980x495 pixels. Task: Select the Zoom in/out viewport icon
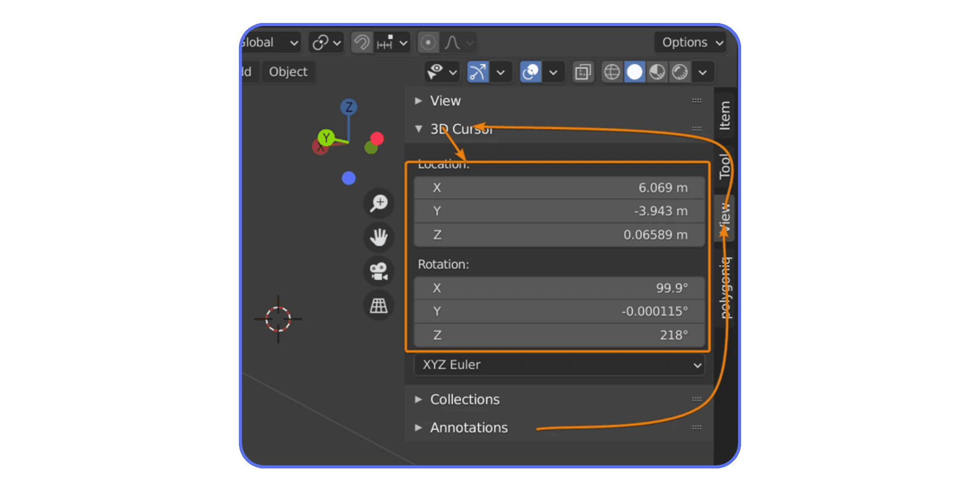[x=378, y=203]
